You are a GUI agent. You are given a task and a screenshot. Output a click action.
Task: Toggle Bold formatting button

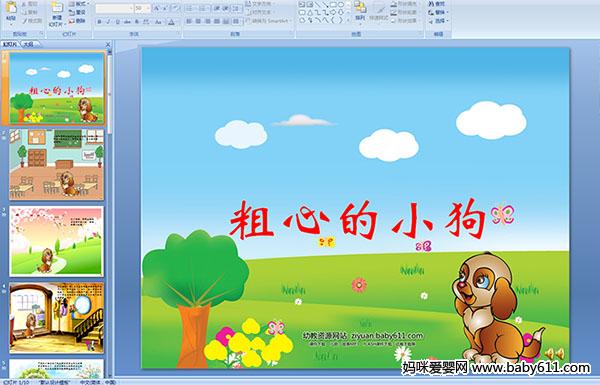pos(99,22)
